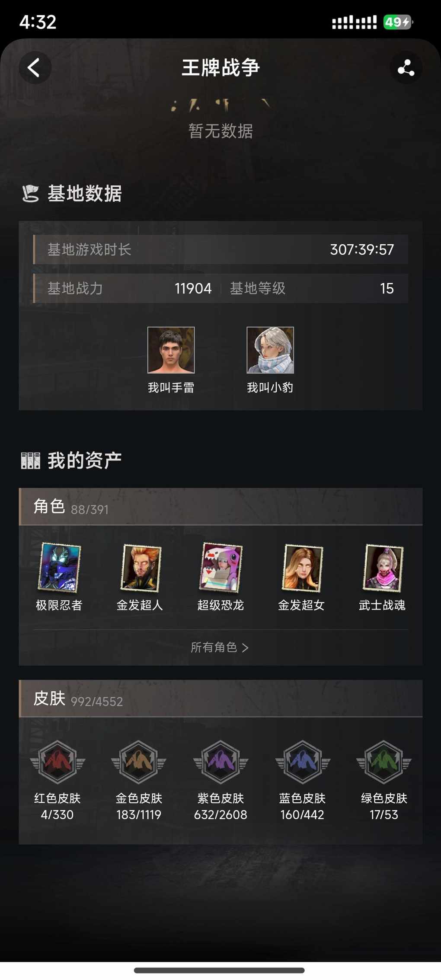Select the 红色皮肤 badge icon

pyautogui.click(x=58, y=762)
